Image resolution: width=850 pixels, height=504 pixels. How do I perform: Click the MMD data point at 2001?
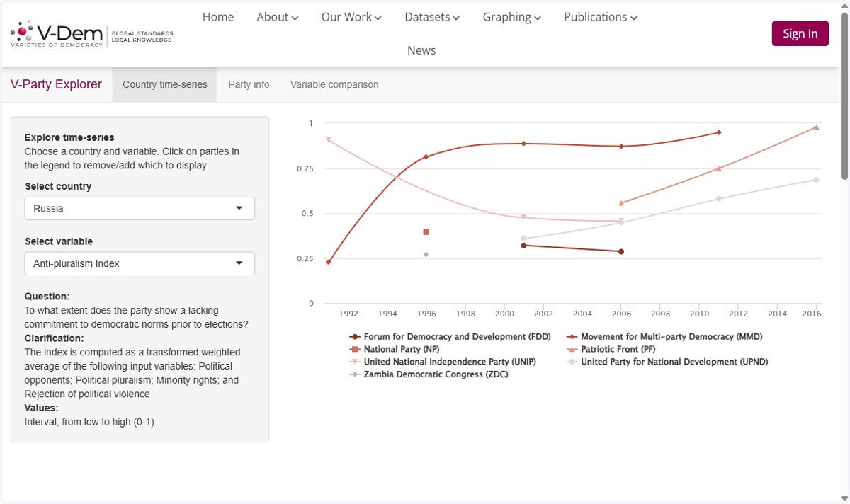[523, 144]
